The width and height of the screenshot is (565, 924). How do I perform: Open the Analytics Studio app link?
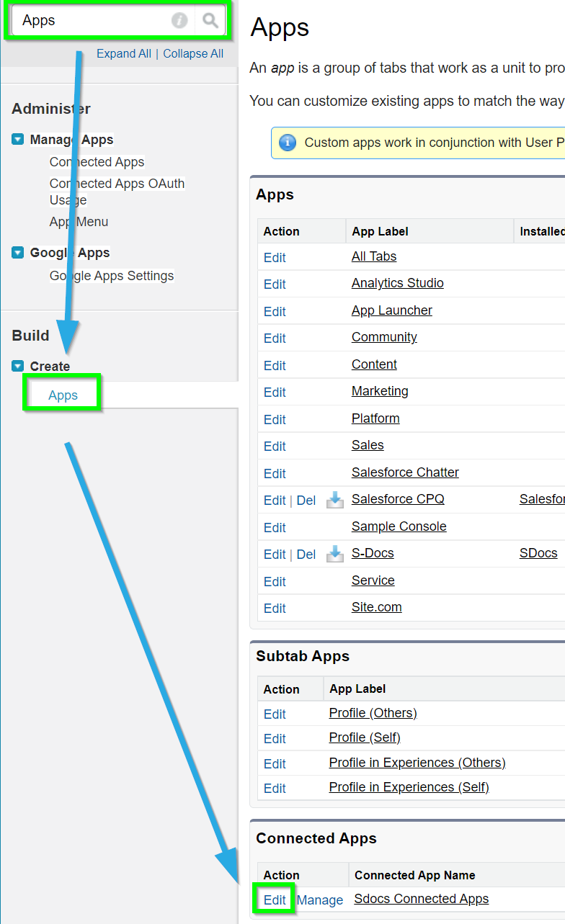398,283
